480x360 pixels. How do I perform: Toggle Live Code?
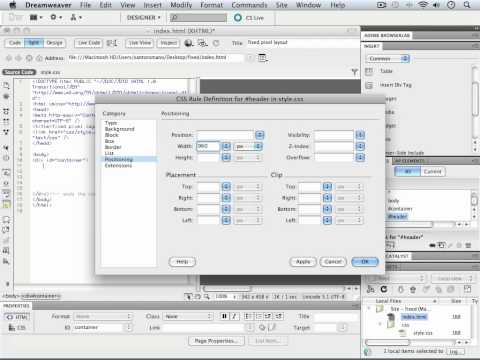click(89, 43)
